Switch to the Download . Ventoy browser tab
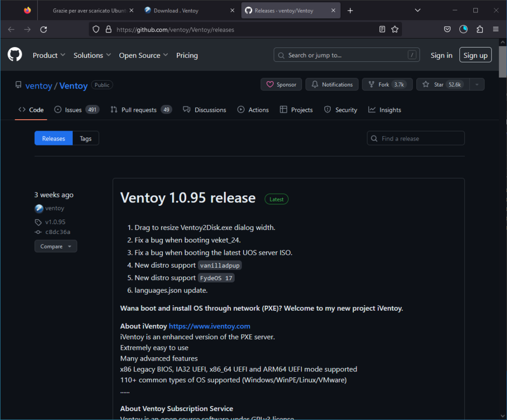The width and height of the screenshot is (507, 420). pyautogui.click(x=190, y=11)
